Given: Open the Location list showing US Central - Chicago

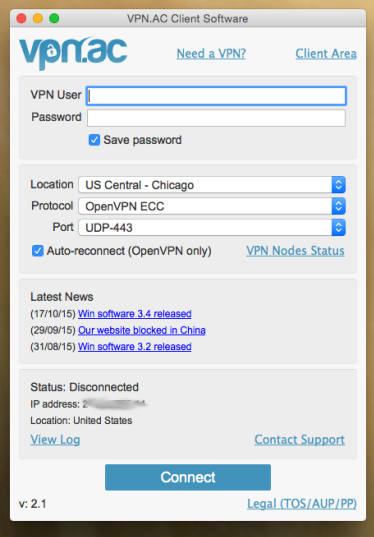Looking at the screenshot, I should click(x=212, y=185).
